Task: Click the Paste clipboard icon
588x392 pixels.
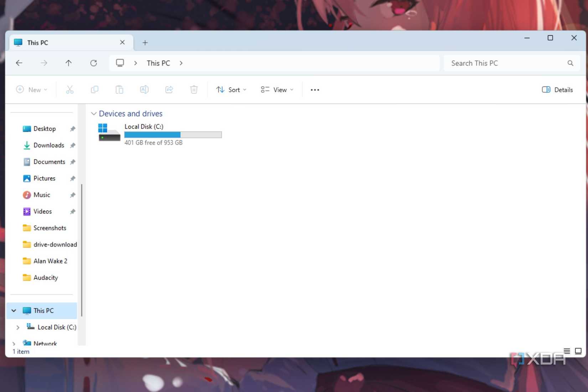Action: click(119, 89)
